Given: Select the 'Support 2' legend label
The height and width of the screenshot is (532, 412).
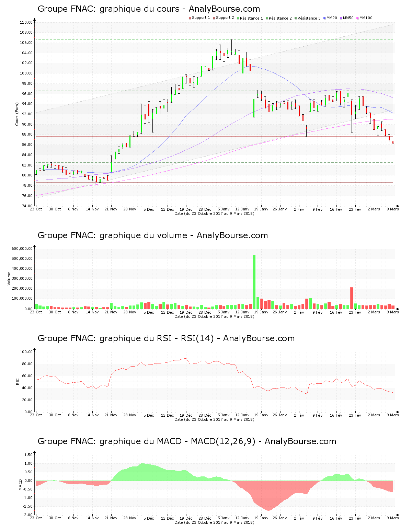Looking at the screenshot, I should point(225,18).
